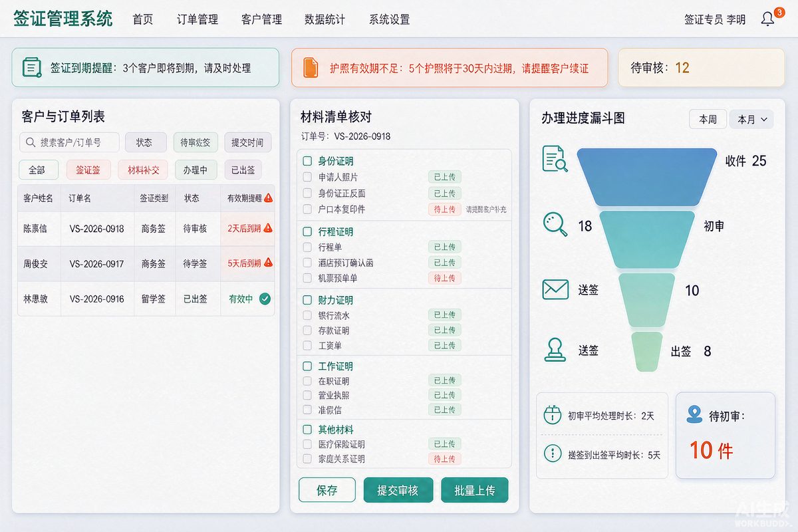This screenshot has width=798, height=532.
Task: Toggle the 工作证明 group checkbox
Action: tap(307, 366)
